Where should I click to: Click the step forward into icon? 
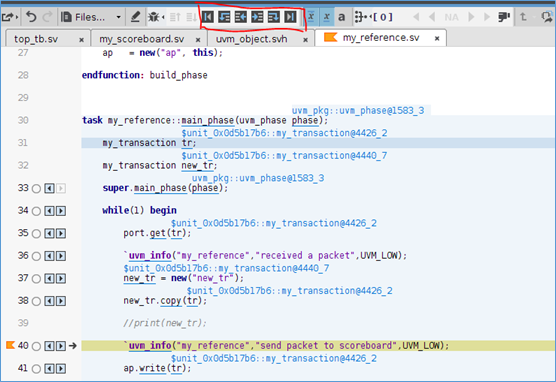[x=257, y=17]
